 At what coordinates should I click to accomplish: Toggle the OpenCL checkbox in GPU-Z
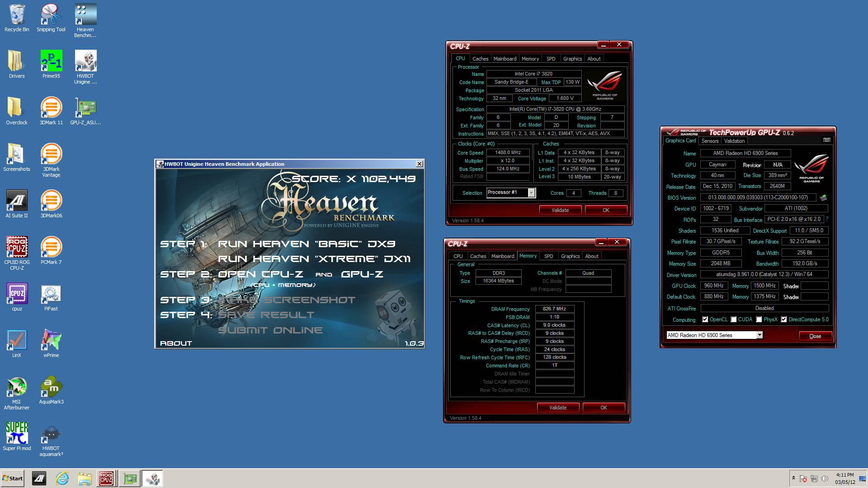click(x=705, y=319)
